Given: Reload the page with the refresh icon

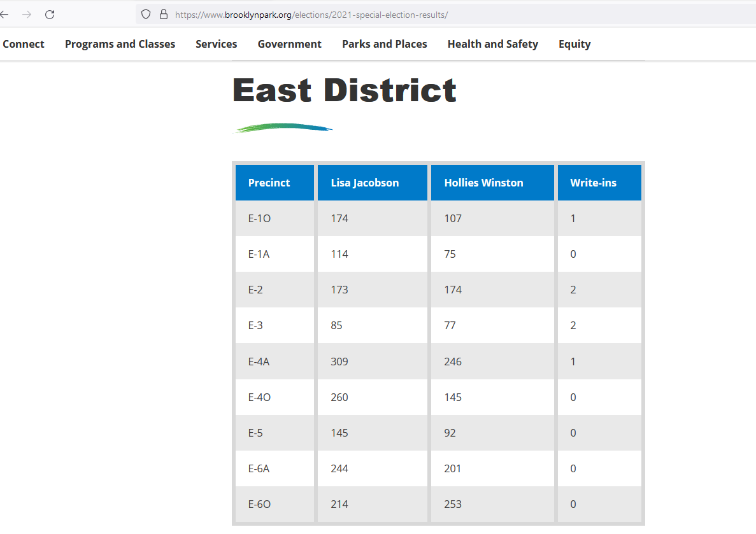Looking at the screenshot, I should click(x=50, y=15).
